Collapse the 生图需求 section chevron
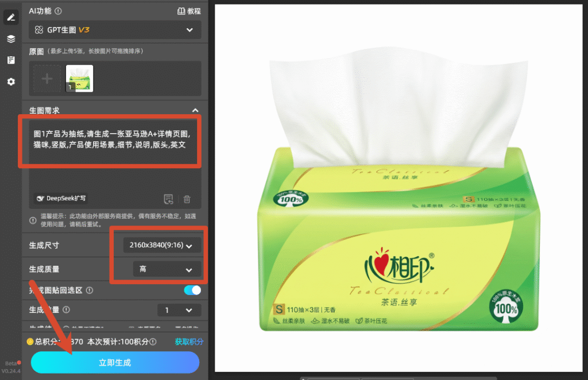This screenshot has width=588, height=380. [x=195, y=110]
